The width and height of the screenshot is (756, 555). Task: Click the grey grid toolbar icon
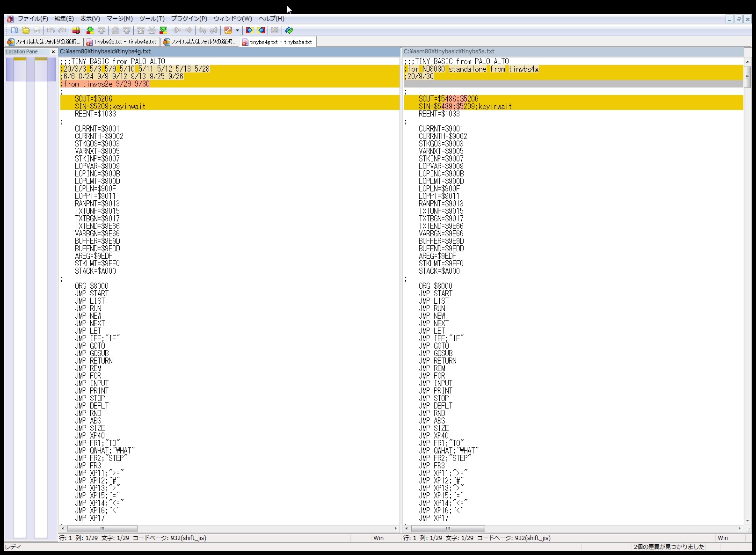[275, 30]
